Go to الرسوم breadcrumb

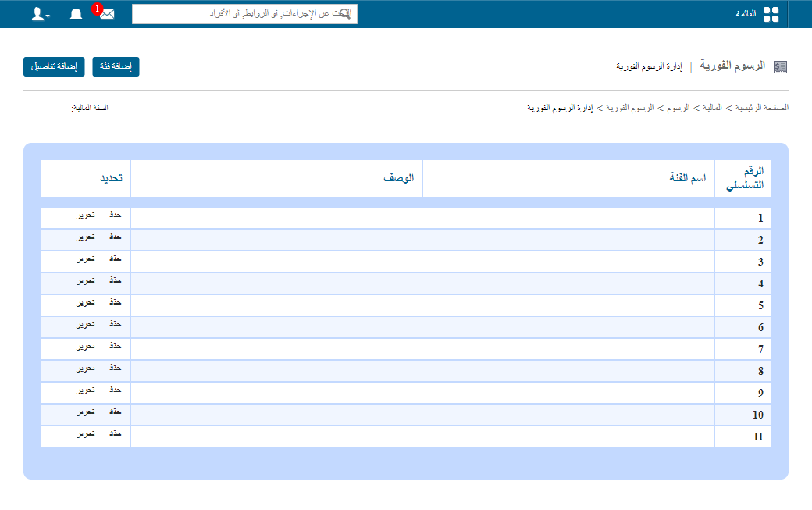(678, 108)
